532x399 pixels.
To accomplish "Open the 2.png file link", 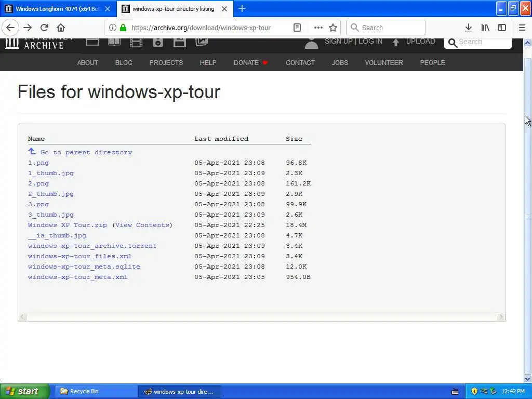I will tap(38, 183).
